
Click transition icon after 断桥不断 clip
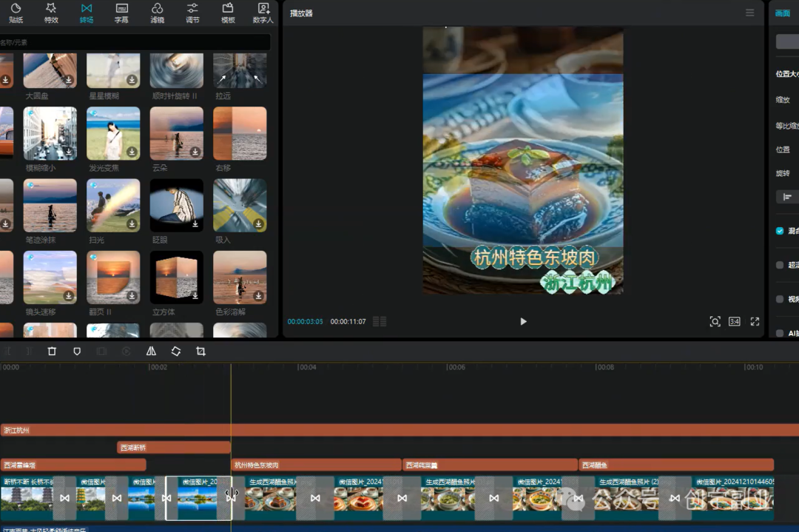click(64, 498)
